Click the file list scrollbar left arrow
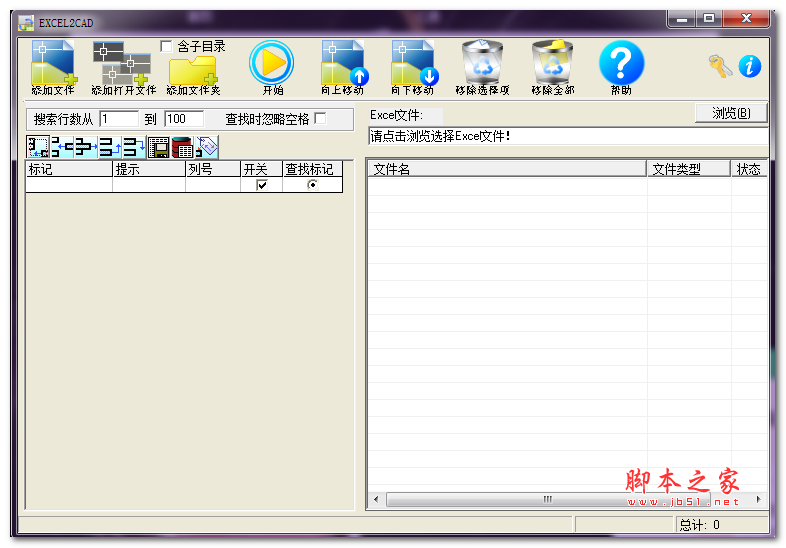 (376, 499)
